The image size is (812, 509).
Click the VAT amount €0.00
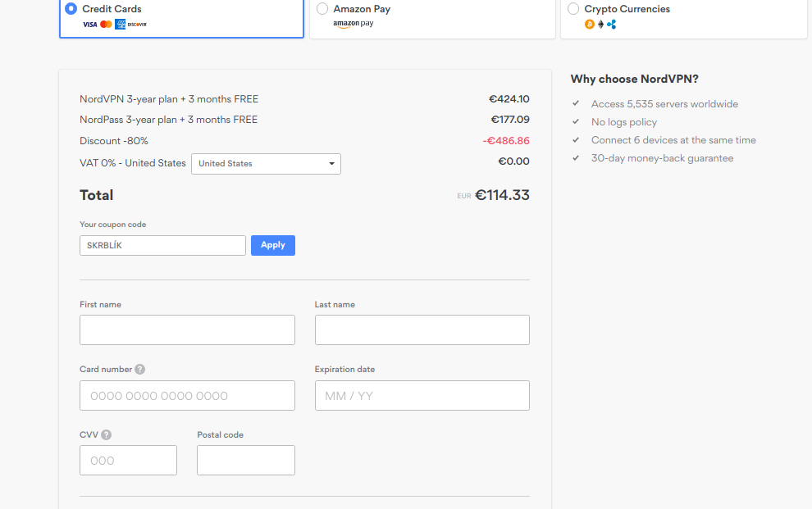coord(513,161)
